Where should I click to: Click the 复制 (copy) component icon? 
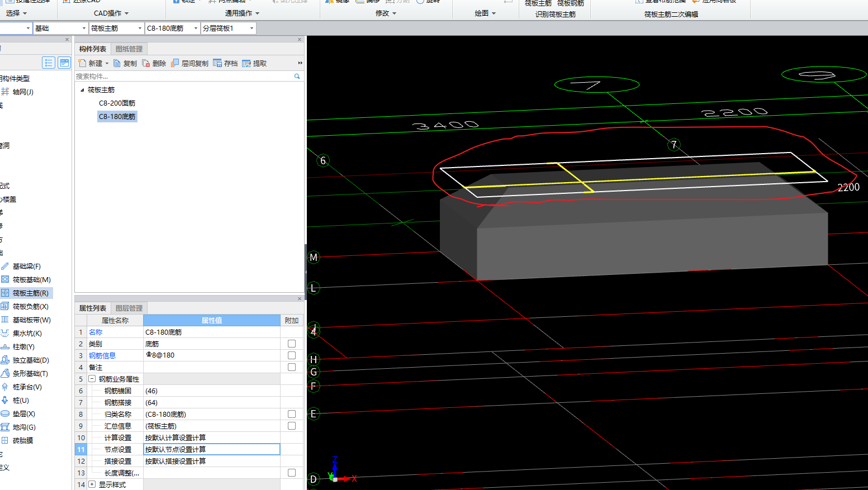coord(117,63)
